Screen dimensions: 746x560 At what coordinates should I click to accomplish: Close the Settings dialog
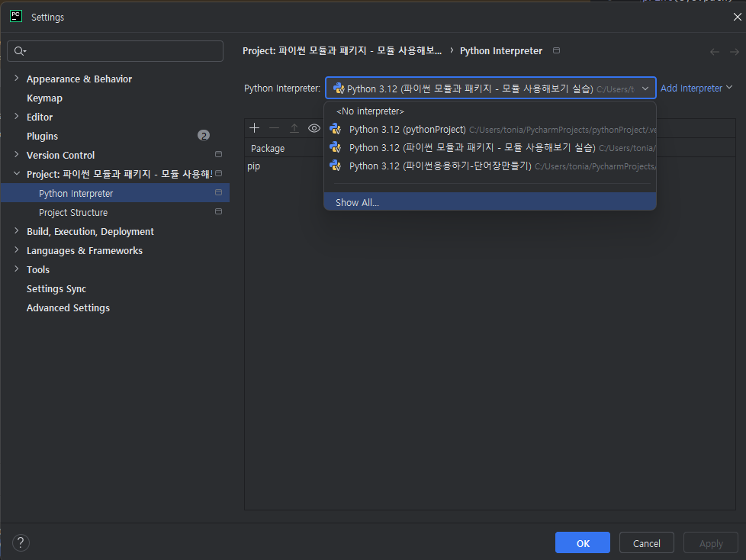(737, 17)
